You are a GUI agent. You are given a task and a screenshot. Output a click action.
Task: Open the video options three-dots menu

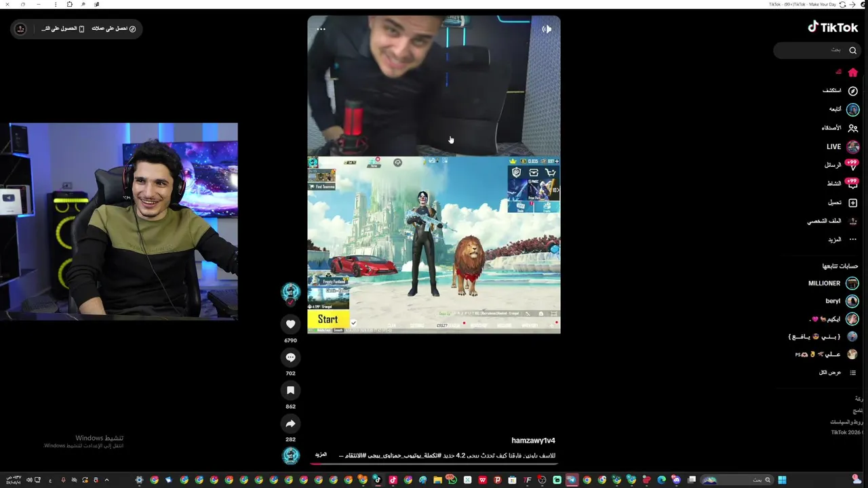321,29
